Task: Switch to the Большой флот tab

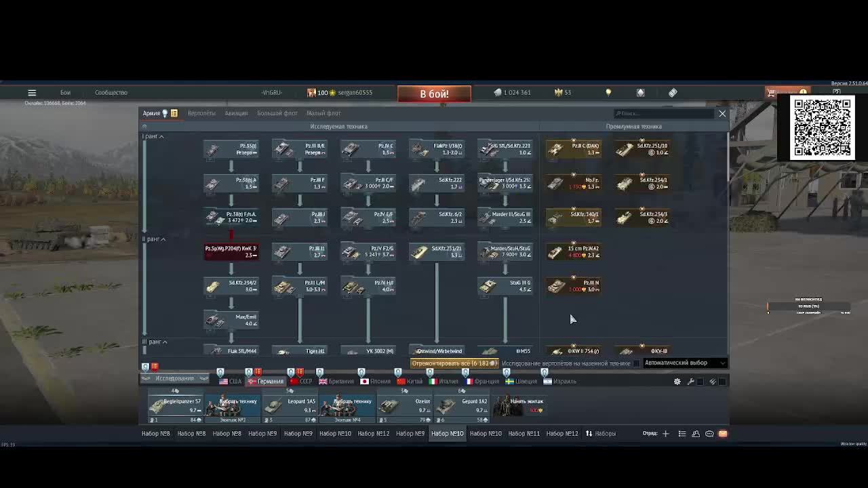Action: coord(277,113)
